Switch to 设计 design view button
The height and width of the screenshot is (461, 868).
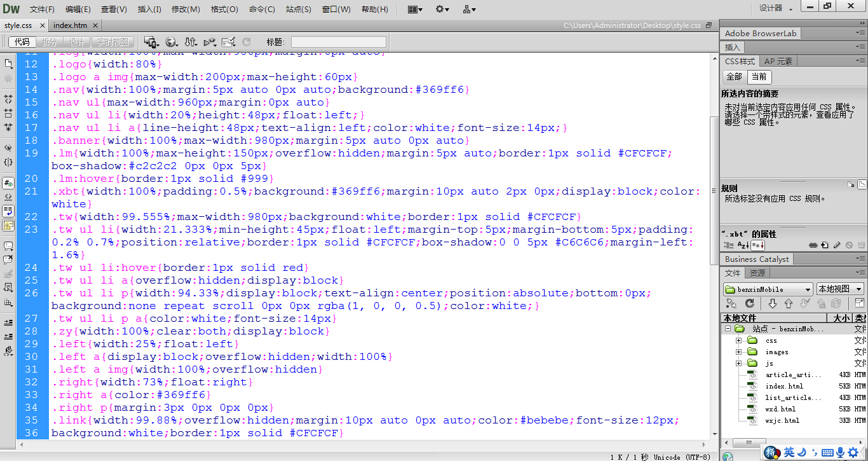[76, 42]
